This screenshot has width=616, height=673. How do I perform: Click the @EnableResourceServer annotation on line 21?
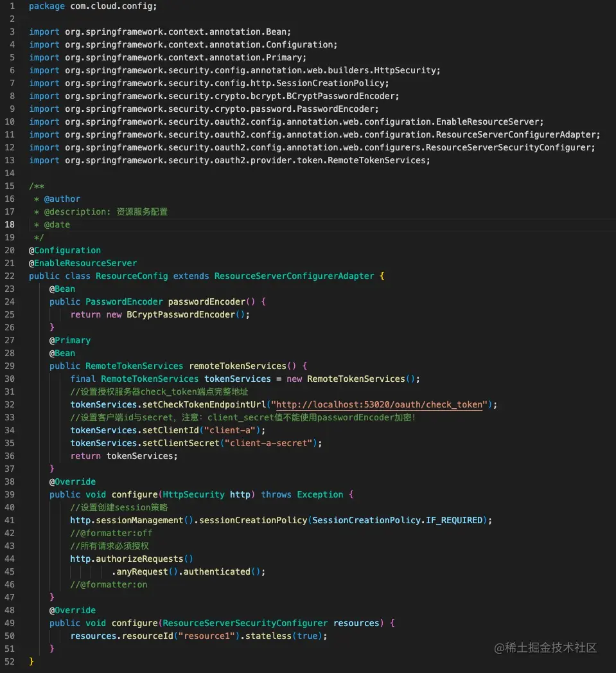83,263
